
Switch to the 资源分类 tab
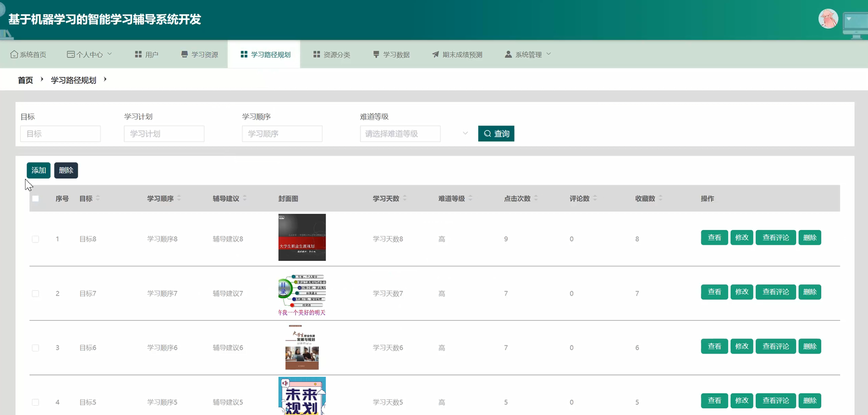pos(331,54)
